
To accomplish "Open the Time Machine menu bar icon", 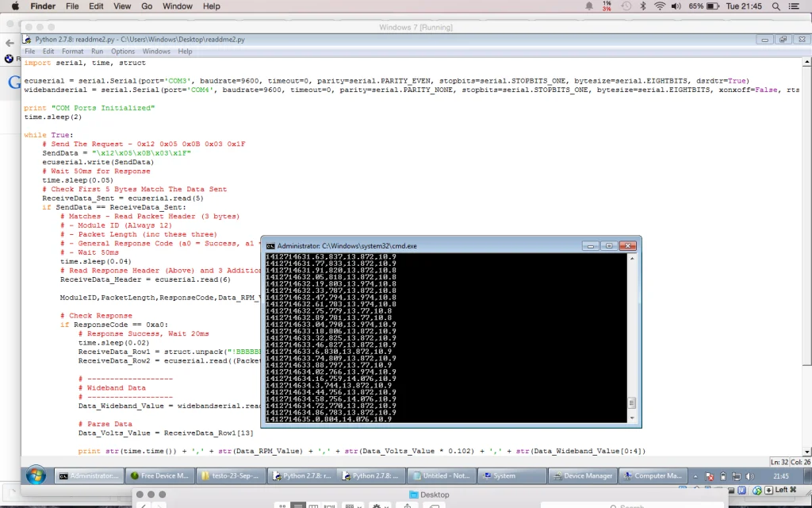I will pos(626,6).
